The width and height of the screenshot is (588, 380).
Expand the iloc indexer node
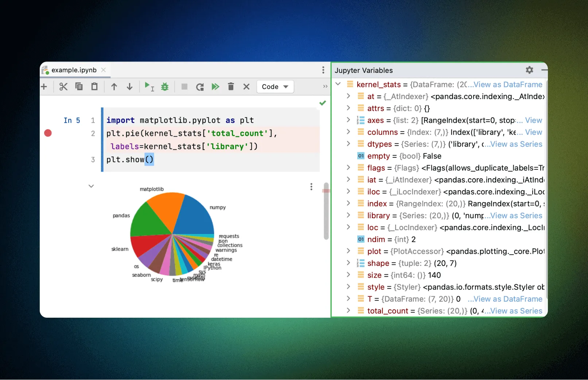coord(348,192)
